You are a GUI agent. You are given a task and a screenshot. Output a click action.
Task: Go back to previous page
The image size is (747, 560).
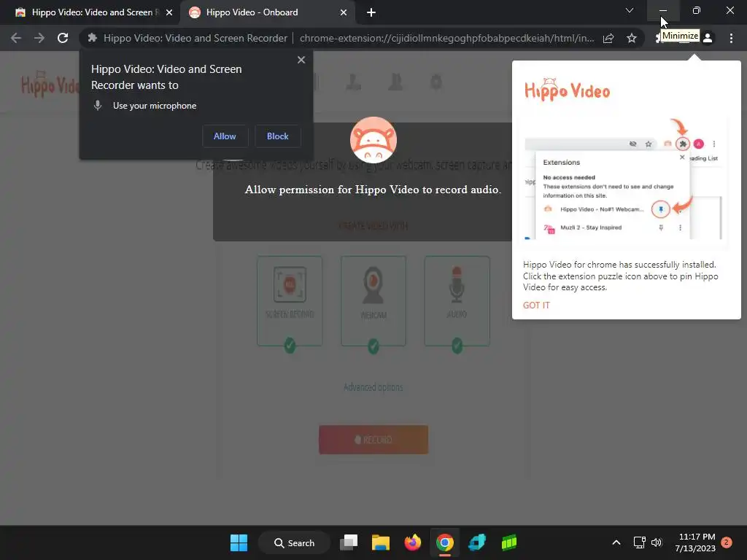click(16, 38)
